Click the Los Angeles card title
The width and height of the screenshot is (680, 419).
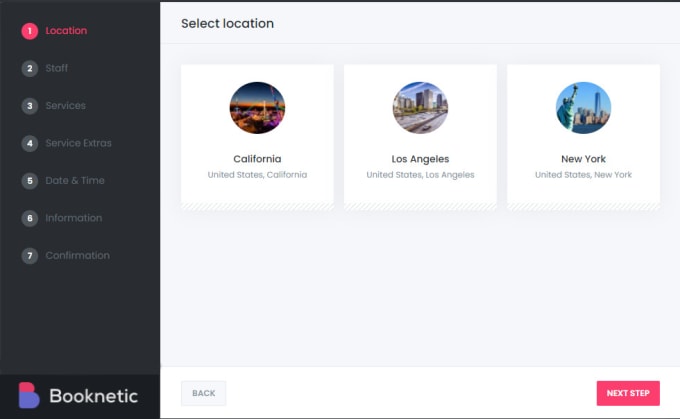[x=420, y=159]
